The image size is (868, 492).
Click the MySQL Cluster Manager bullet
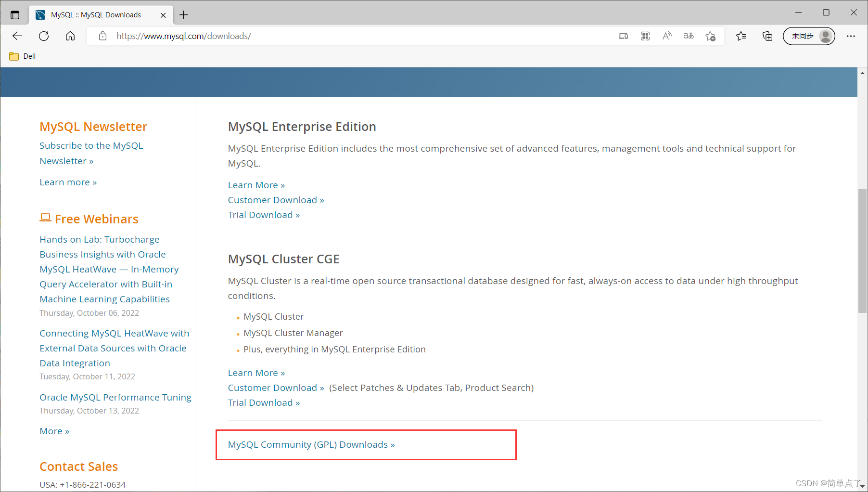[x=293, y=333]
